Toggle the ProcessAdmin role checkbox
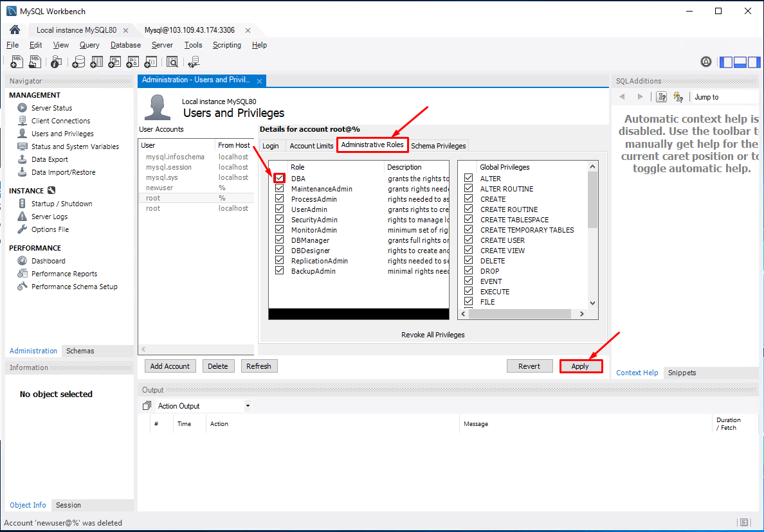The width and height of the screenshot is (764, 532). pos(279,199)
